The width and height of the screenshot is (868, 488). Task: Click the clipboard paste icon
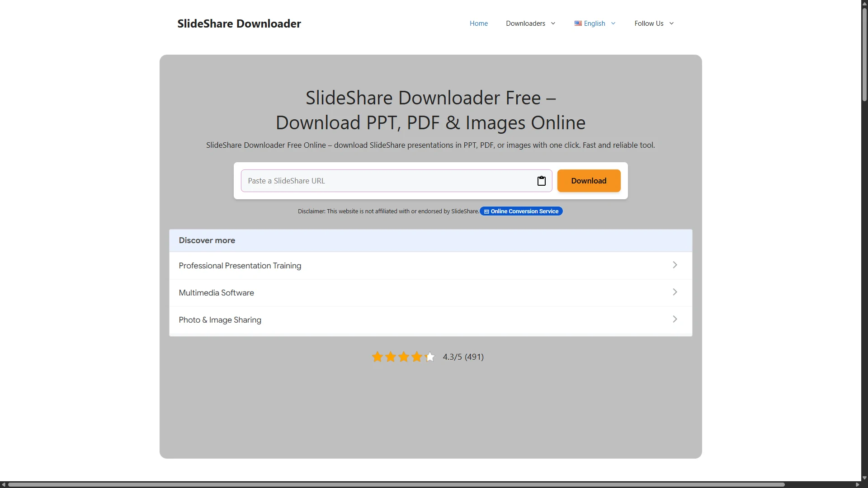click(x=541, y=181)
